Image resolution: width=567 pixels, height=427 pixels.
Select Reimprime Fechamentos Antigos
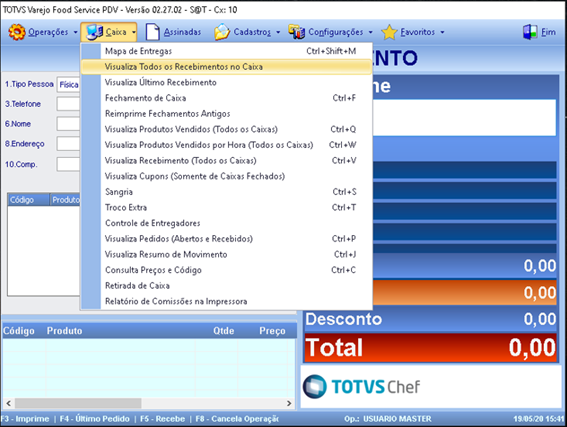[227, 114]
